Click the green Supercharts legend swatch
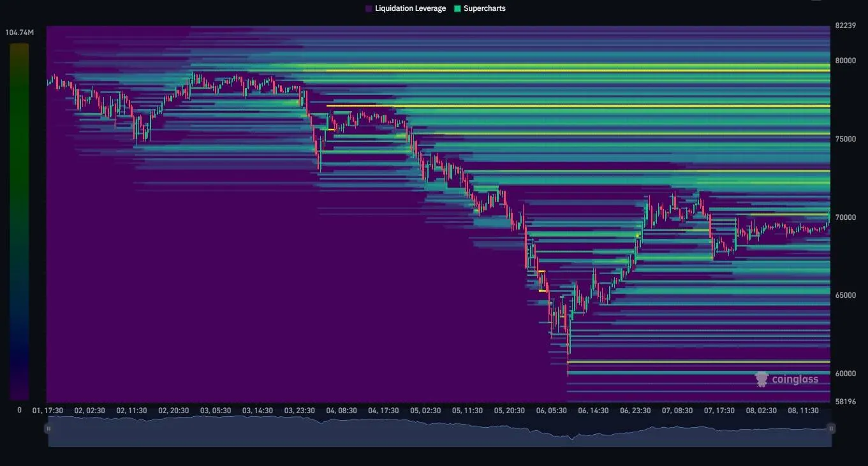This screenshot has width=868, height=466. coord(457,8)
